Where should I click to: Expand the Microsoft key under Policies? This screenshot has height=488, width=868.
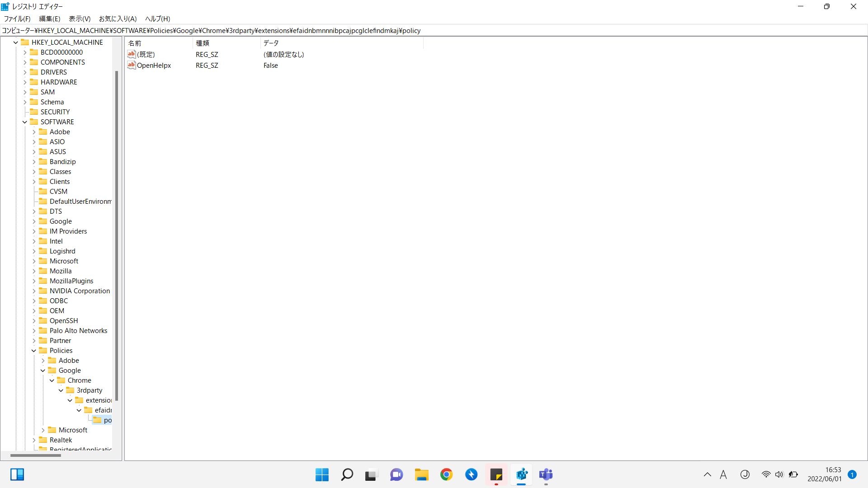point(43,430)
